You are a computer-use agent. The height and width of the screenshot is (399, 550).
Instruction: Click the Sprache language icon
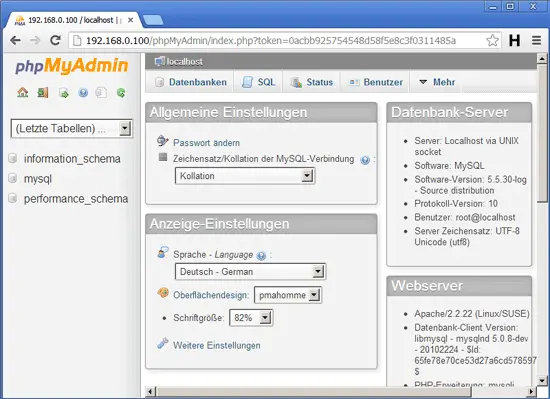click(x=163, y=252)
